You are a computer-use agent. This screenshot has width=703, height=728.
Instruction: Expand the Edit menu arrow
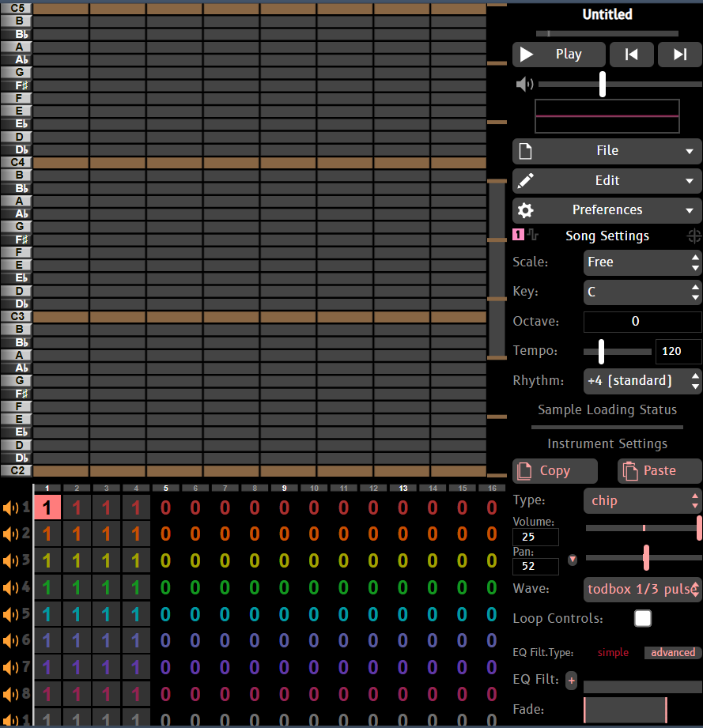tap(690, 181)
